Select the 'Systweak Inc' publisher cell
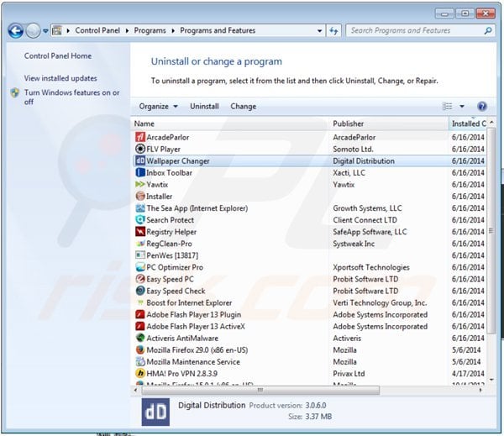The height and width of the screenshot is (436, 504). click(x=354, y=244)
